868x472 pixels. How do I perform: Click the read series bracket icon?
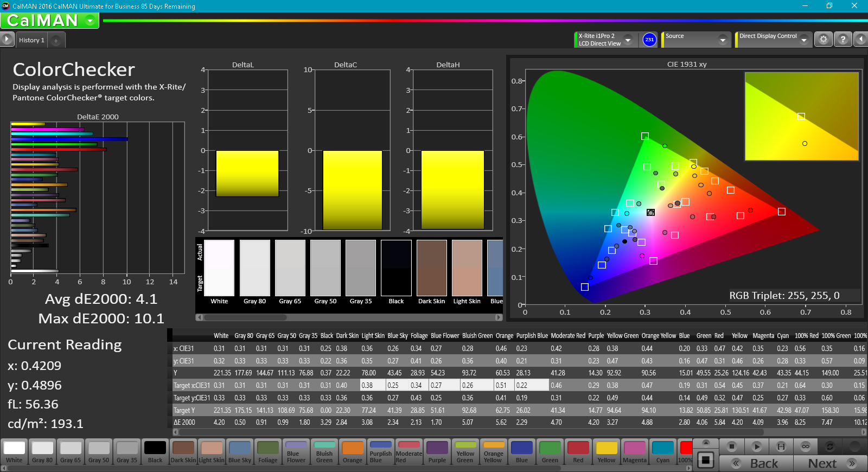coord(781,447)
